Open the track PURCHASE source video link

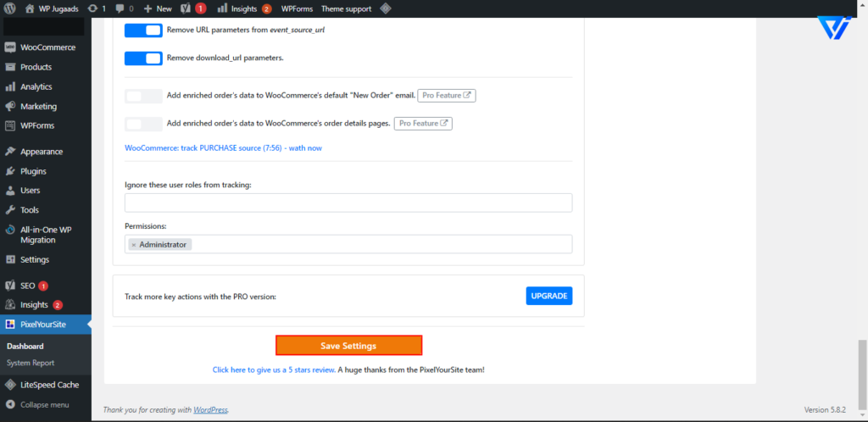tap(223, 148)
